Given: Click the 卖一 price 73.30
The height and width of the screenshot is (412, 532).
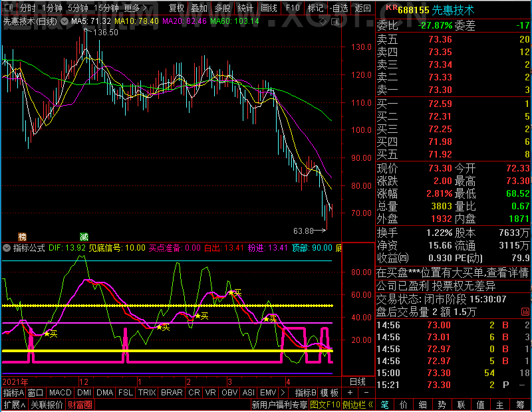Looking at the screenshot, I should coord(440,90).
